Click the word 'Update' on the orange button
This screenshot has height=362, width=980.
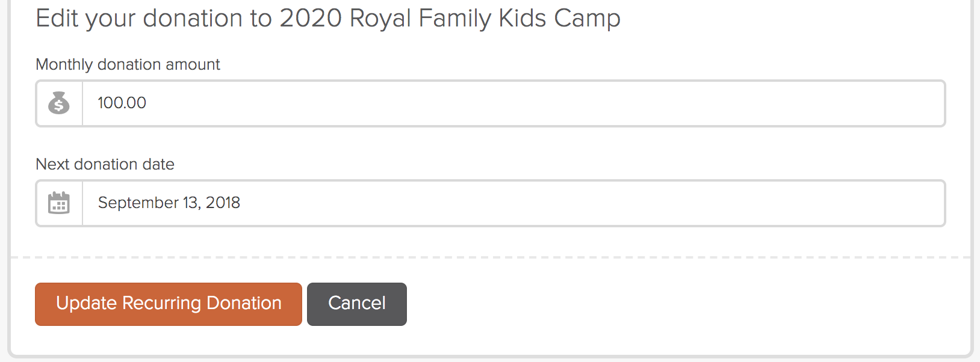[x=87, y=303]
